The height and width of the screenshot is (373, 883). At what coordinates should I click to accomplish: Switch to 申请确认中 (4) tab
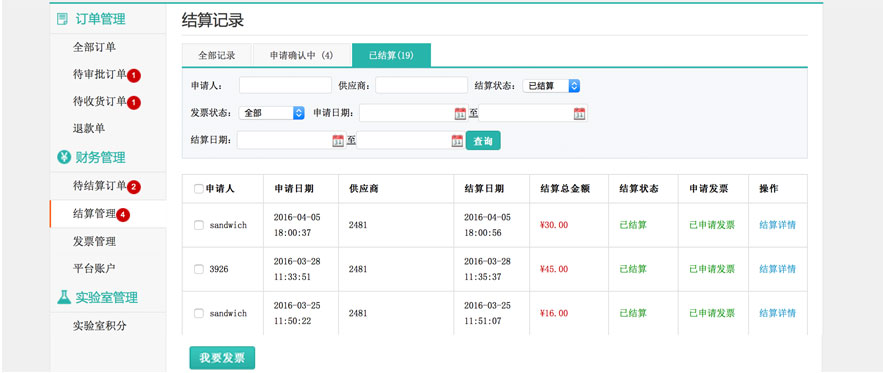(301, 55)
